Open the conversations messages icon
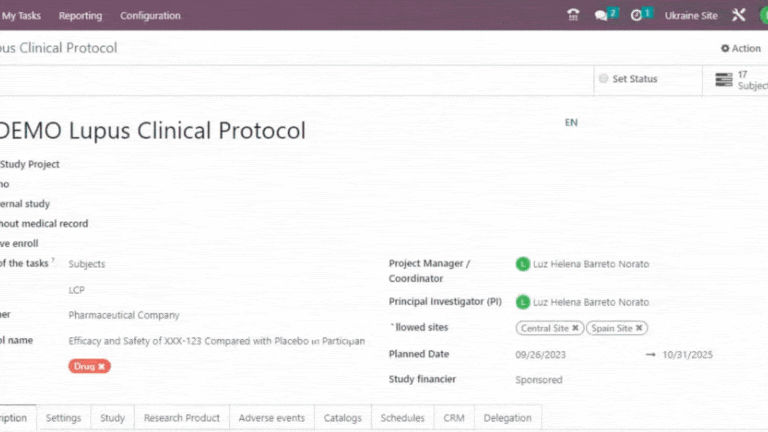 click(x=601, y=15)
